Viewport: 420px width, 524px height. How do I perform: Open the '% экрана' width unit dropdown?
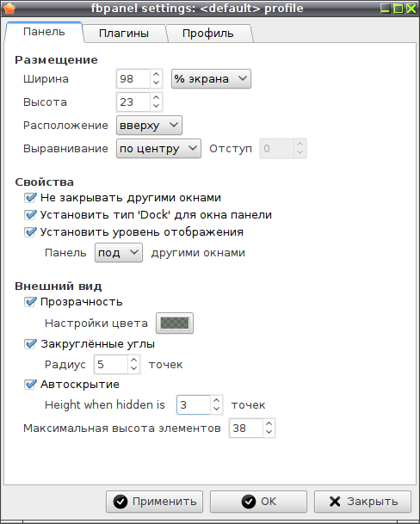(x=211, y=79)
